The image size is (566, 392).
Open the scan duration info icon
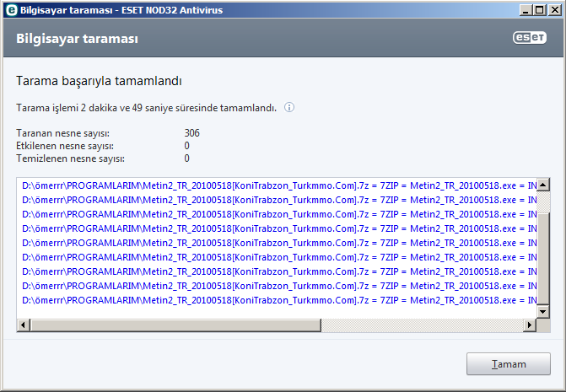[289, 107]
